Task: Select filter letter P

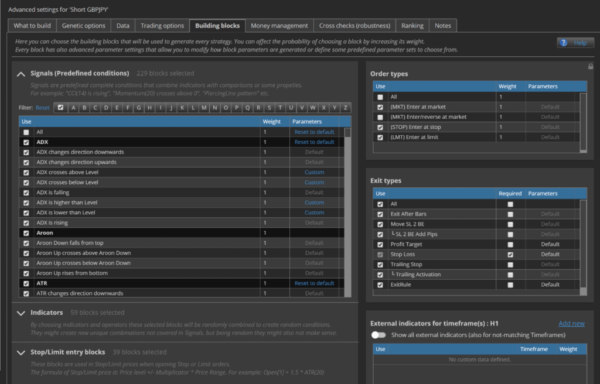Action: [236, 108]
